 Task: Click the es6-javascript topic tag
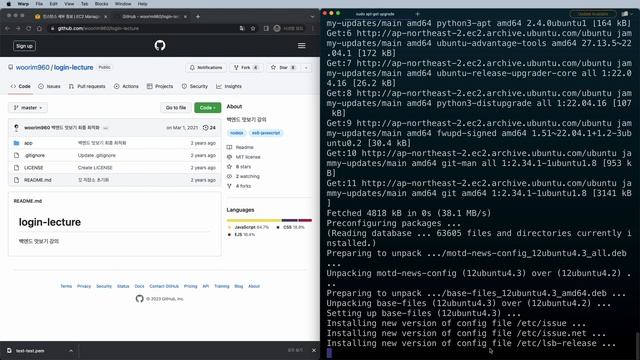266,133
